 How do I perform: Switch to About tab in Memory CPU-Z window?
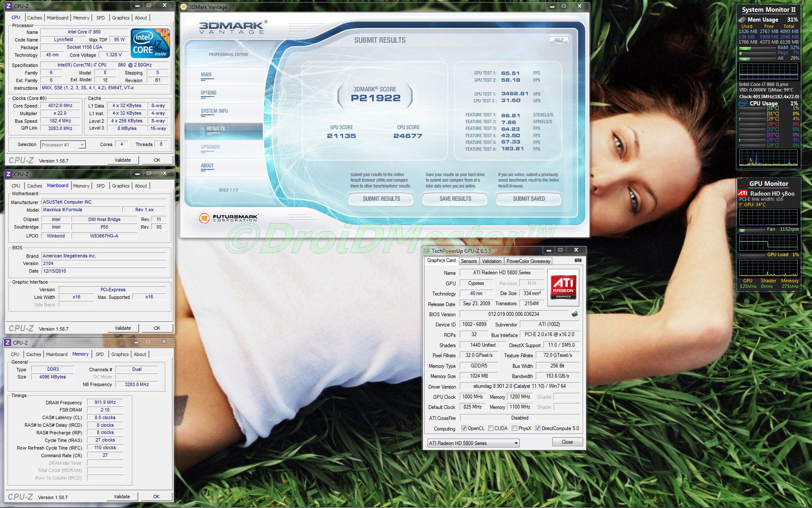pyautogui.click(x=140, y=354)
